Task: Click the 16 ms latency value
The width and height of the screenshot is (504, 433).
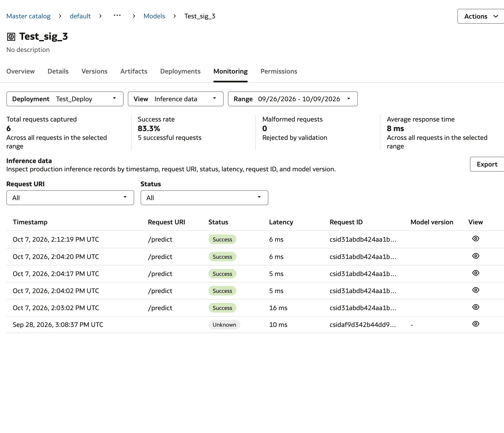Action: (x=278, y=308)
